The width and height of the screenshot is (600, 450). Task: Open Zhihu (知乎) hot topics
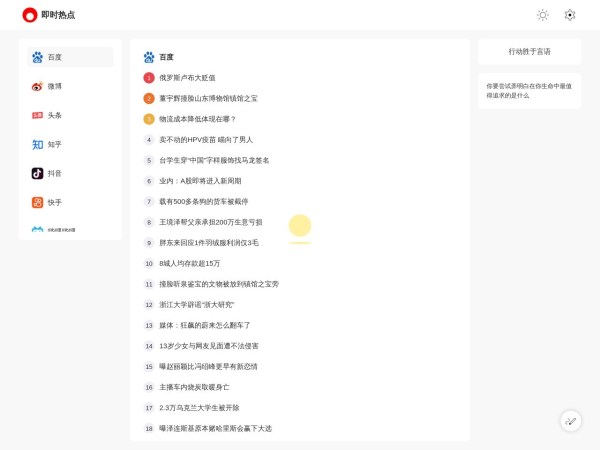pyautogui.click(x=69, y=144)
